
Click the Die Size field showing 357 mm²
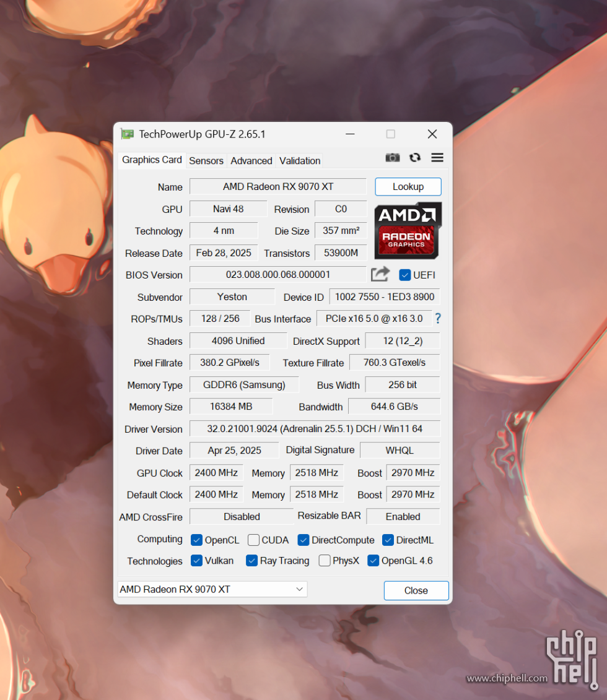coord(341,231)
